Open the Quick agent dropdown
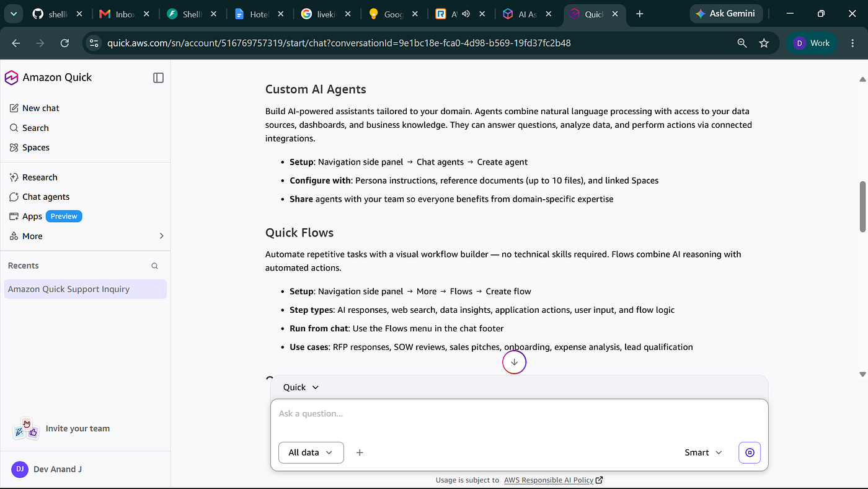This screenshot has width=868, height=489. (301, 387)
